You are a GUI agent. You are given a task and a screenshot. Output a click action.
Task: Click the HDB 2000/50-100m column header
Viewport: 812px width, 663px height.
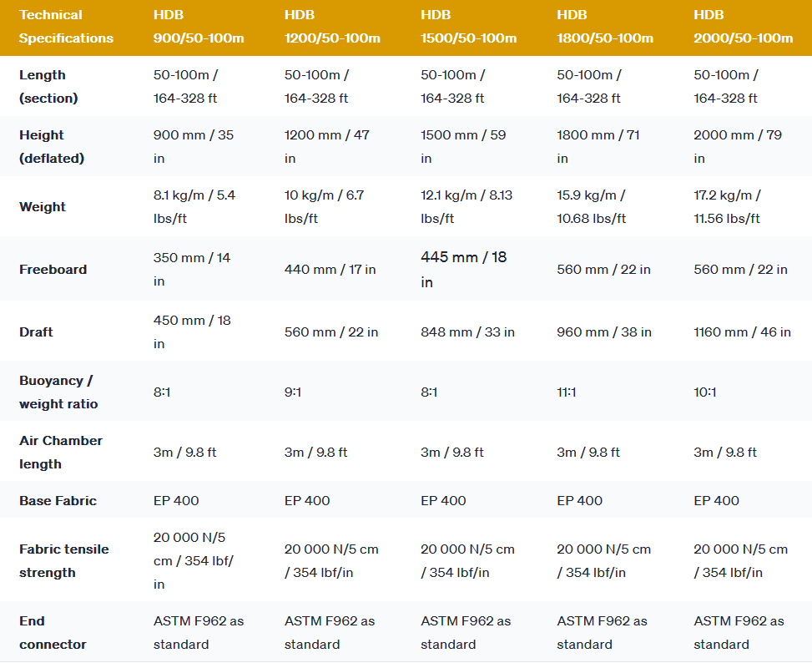click(x=743, y=27)
